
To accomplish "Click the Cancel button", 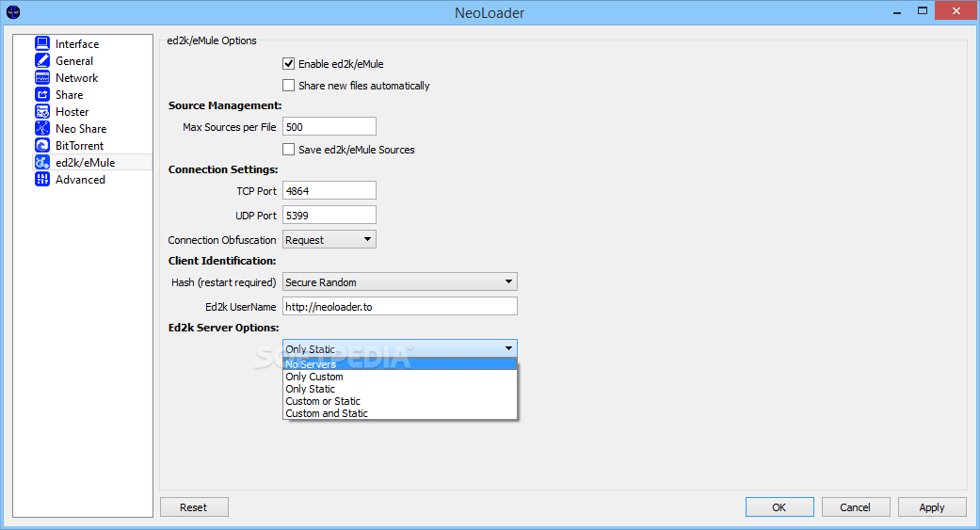I will pyautogui.click(x=855, y=506).
